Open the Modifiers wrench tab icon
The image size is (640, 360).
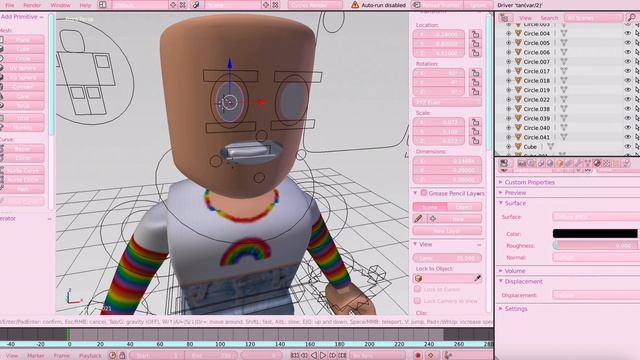pos(578,163)
